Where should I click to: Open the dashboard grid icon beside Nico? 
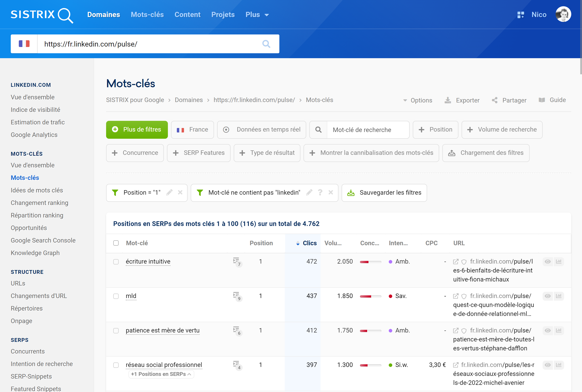pyautogui.click(x=520, y=15)
